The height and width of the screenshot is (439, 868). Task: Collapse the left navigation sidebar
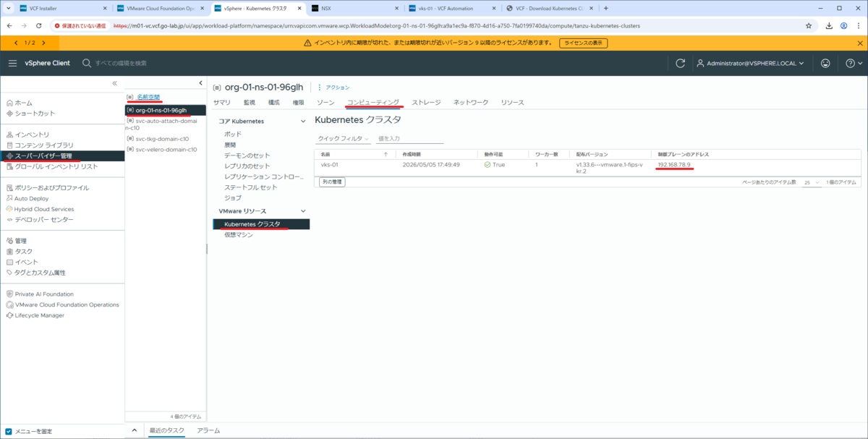coord(114,84)
